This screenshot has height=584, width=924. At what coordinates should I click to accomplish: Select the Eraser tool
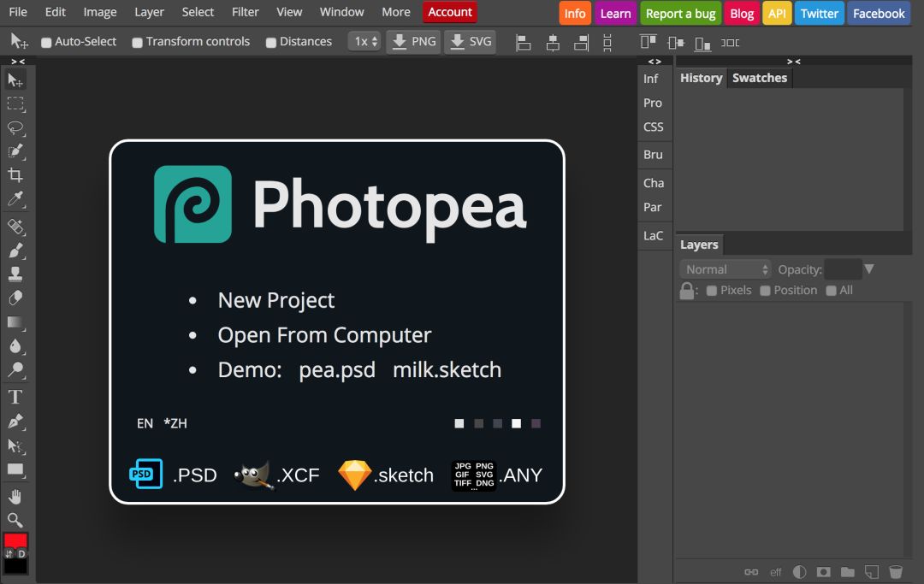coord(15,298)
